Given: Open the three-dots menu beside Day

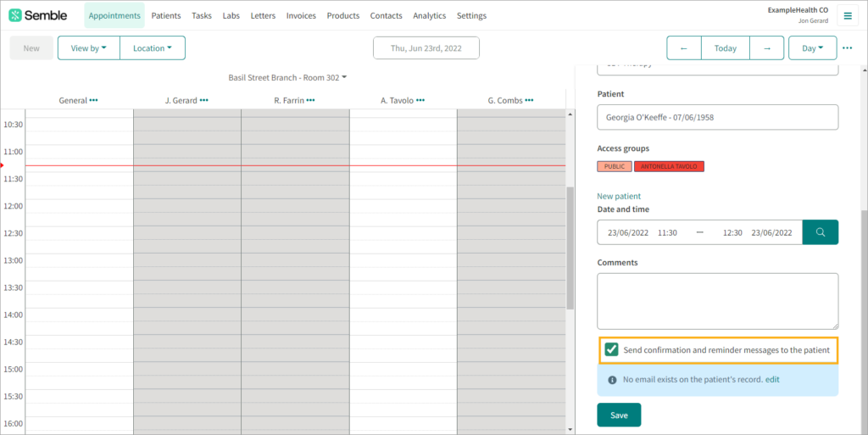Looking at the screenshot, I should pos(848,48).
